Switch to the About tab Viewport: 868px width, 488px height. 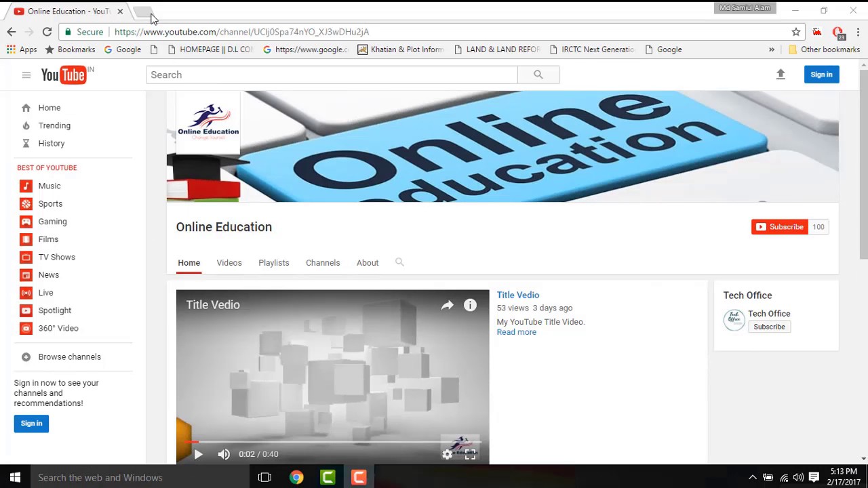368,263
